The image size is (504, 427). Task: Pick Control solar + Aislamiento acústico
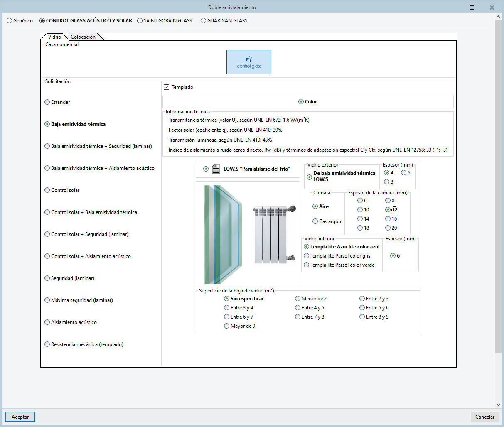[x=88, y=256]
